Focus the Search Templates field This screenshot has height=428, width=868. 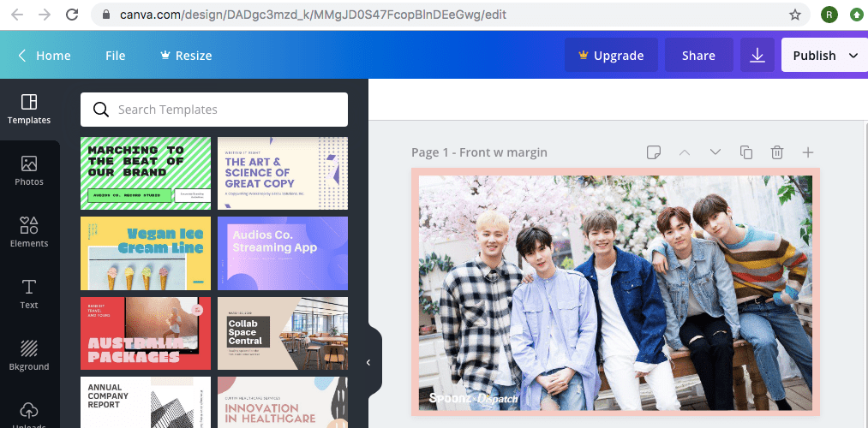click(x=214, y=110)
